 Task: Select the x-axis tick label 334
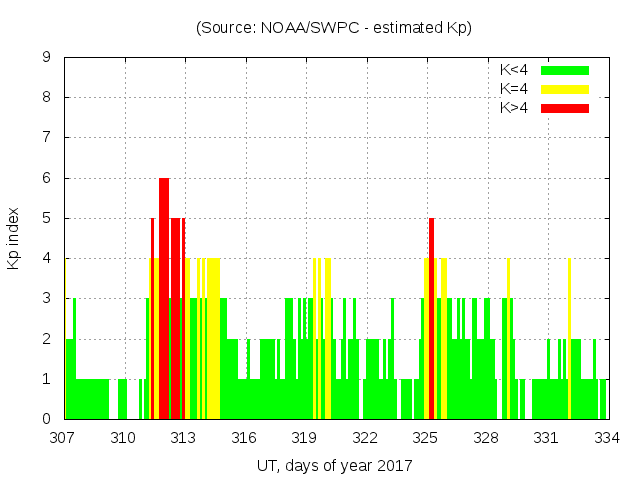(606, 438)
